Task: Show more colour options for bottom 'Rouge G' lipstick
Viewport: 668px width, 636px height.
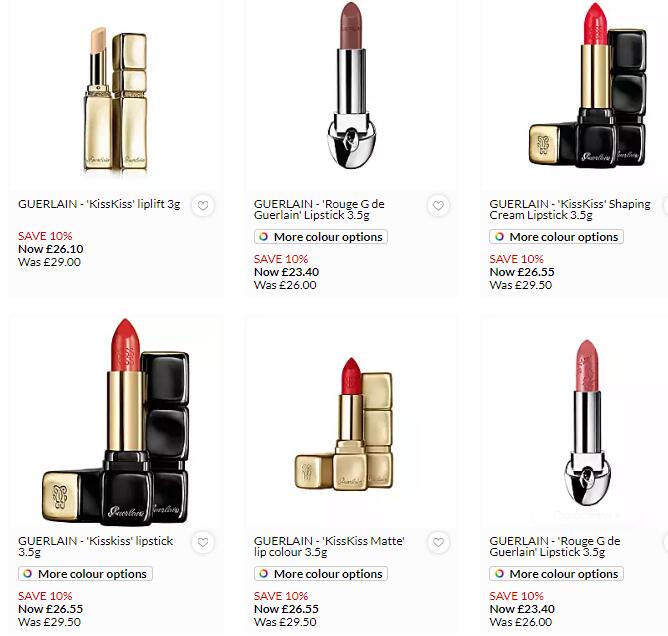Action: tap(556, 574)
